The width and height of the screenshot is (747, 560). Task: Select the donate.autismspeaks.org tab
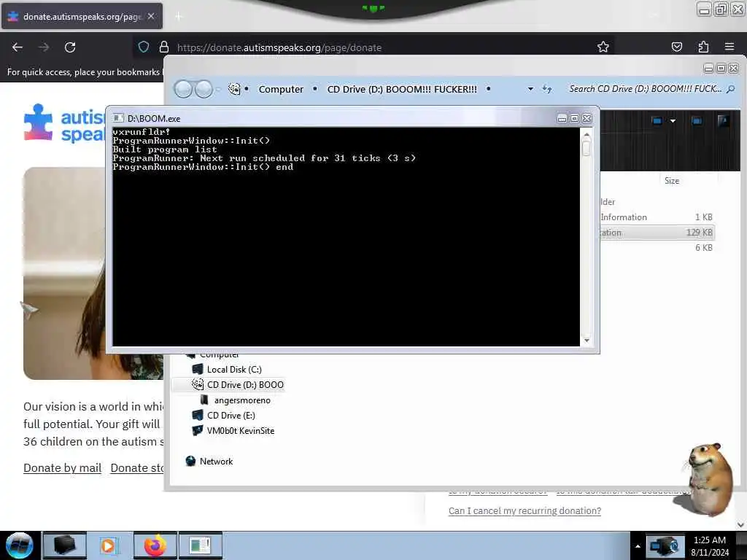(x=82, y=16)
